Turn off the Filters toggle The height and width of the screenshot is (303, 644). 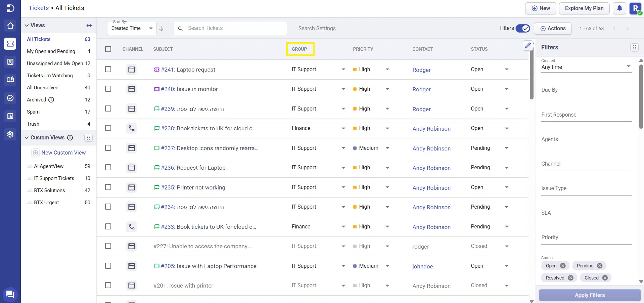(523, 29)
